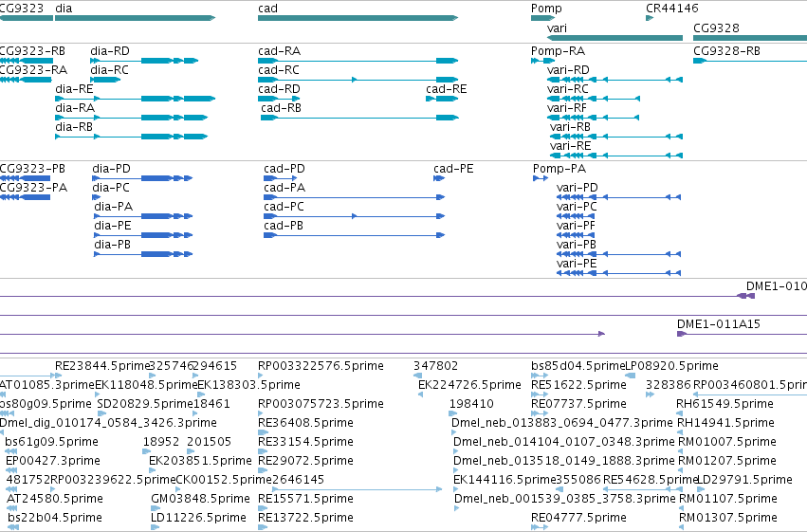Open the cad-RB transcript label
807x532 pixels.
(281, 108)
